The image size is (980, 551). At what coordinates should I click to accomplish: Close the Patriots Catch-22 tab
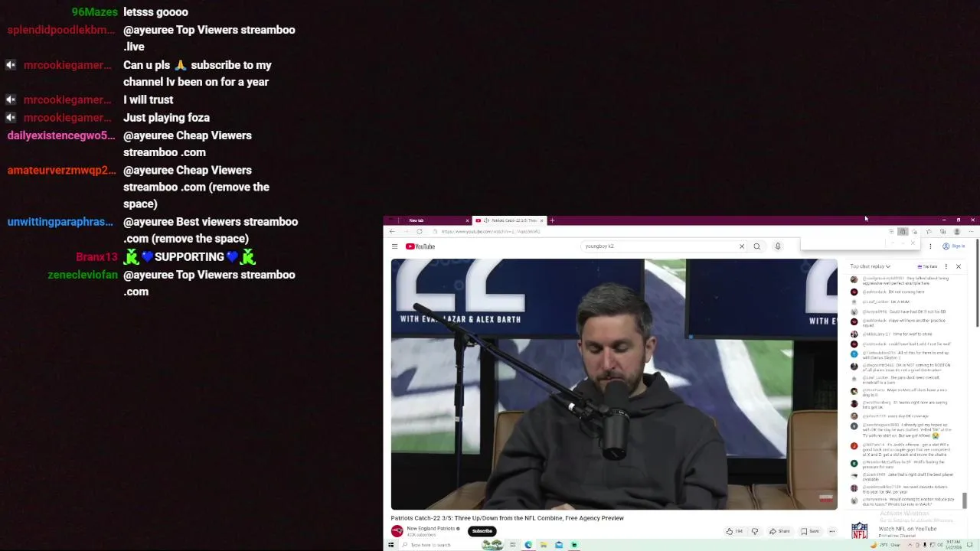tap(541, 220)
